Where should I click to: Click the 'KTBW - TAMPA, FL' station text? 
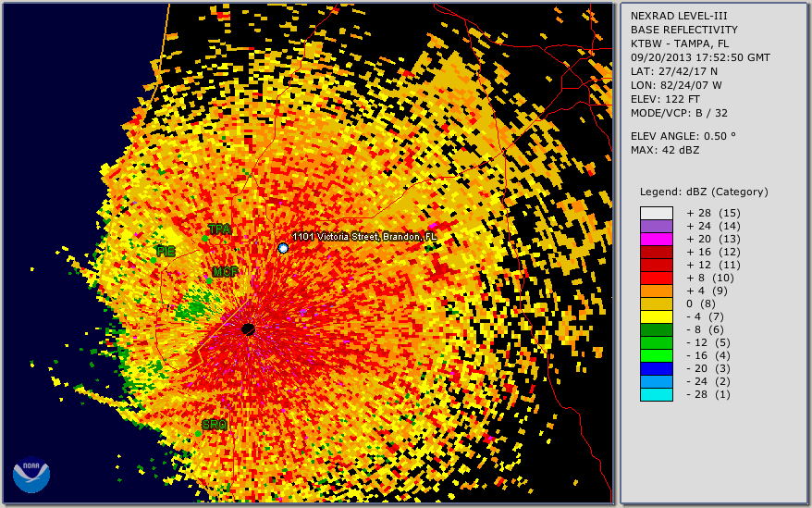click(x=680, y=43)
